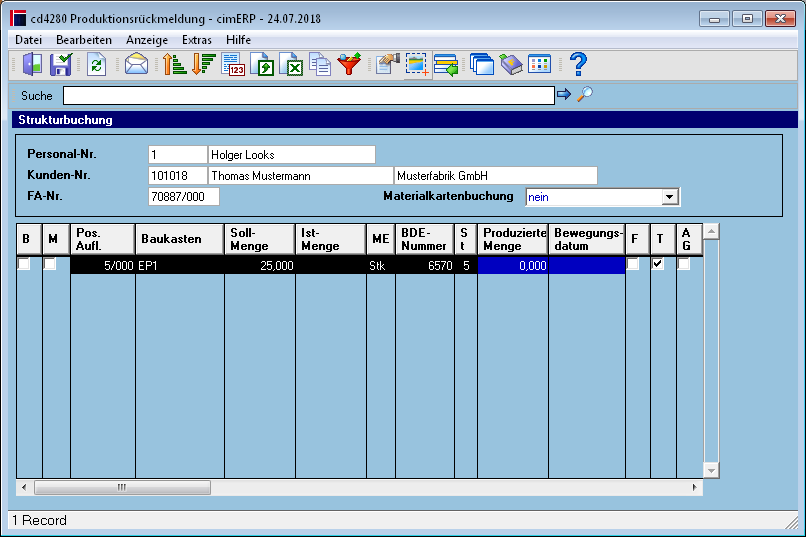Click the horizontal scrollbar right arrow
806x537 pixels.
coord(694,487)
